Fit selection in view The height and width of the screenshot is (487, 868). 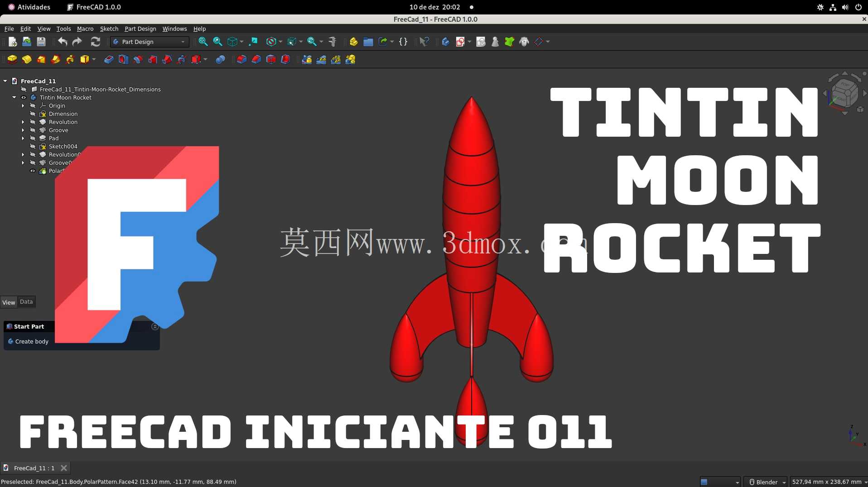coord(217,42)
